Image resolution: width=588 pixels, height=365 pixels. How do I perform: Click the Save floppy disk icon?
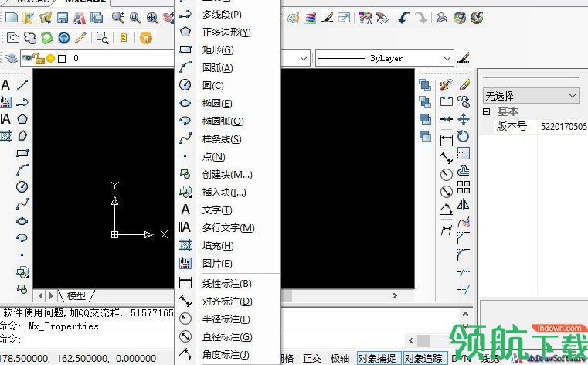(x=63, y=18)
